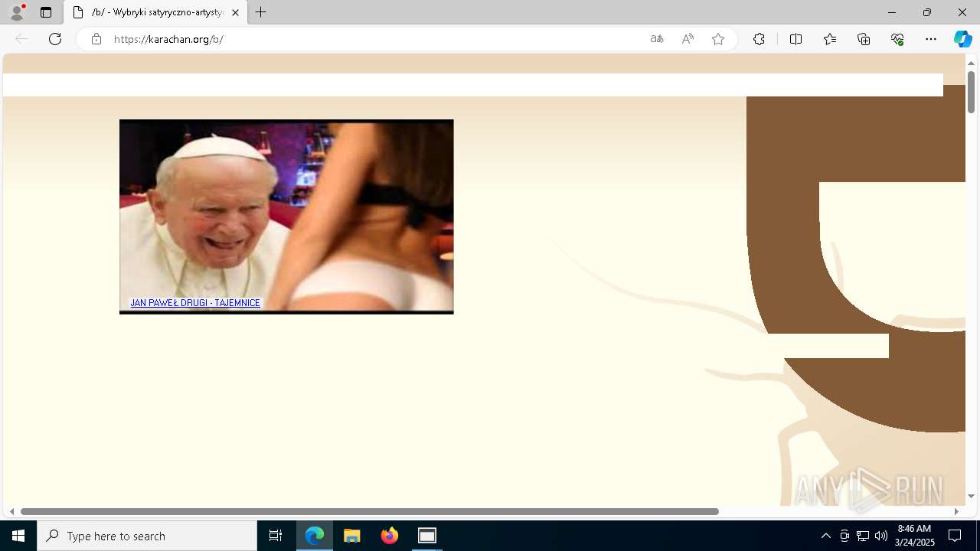Click the scroll right arrow
The height and width of the screenshot is (551, 980).
point(956,511)
